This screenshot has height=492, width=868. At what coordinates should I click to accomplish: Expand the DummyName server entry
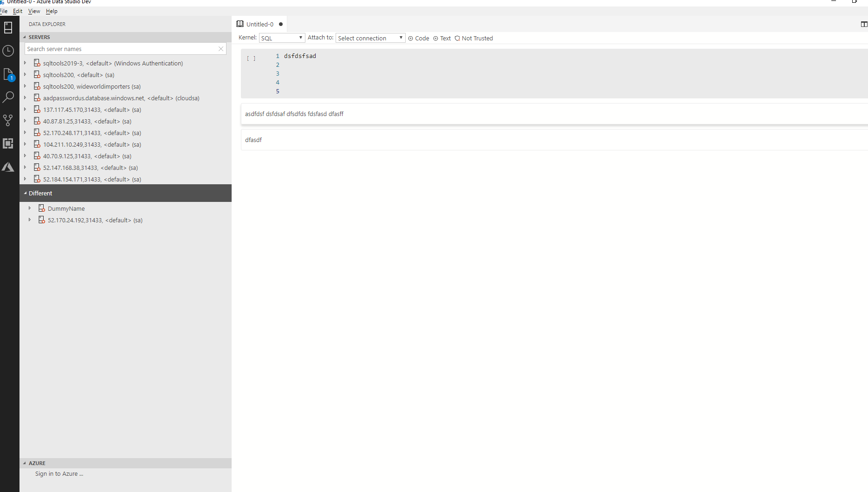pos(30,208)
